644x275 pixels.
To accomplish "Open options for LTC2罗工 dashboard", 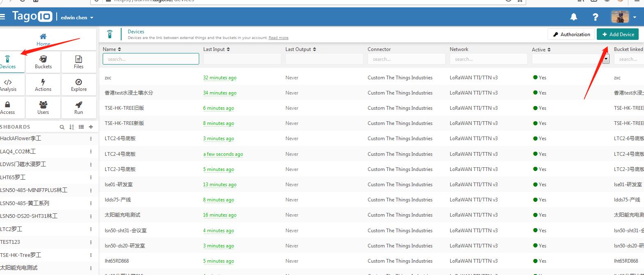I will click(91, 229).
